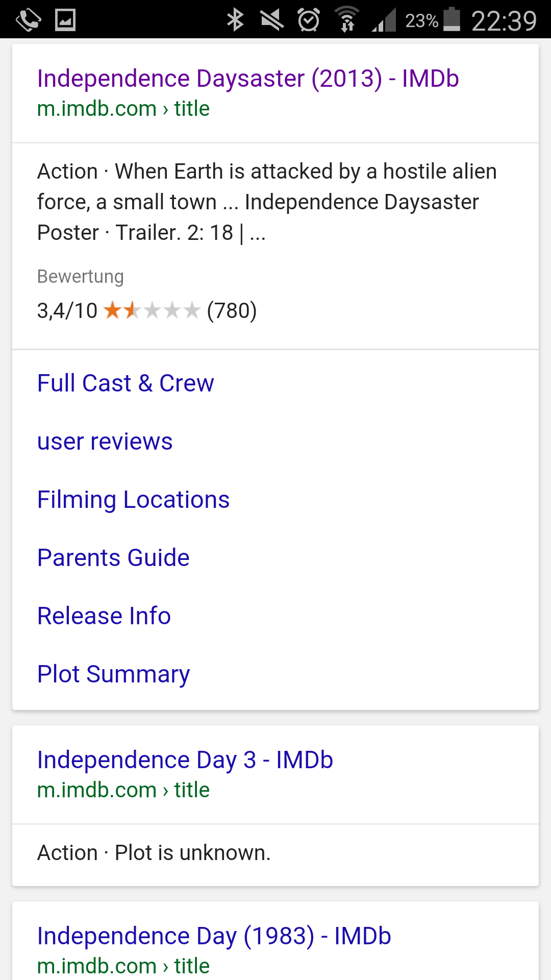
Task: Open the Filming Locations link
Action: 134,500
